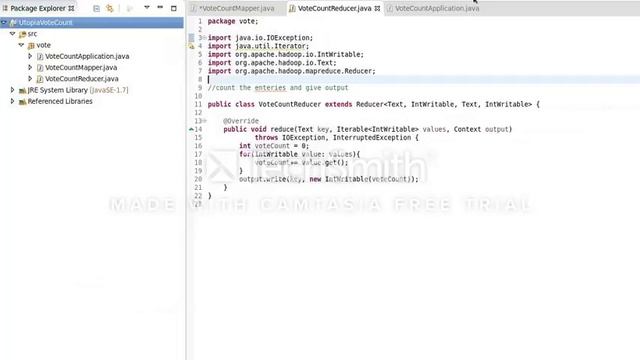
Task: Click the Collapse All icon in Package Explorer
Action: (96, 8)
